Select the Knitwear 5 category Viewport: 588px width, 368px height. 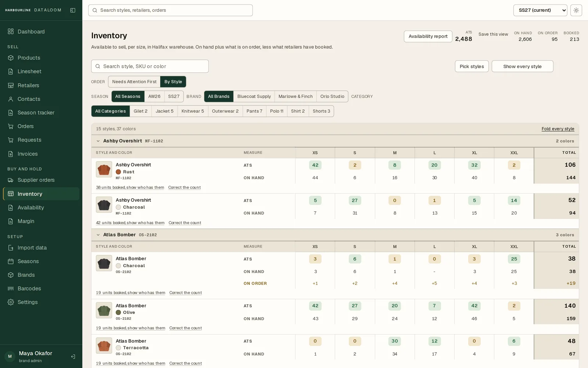coord(193,111)
